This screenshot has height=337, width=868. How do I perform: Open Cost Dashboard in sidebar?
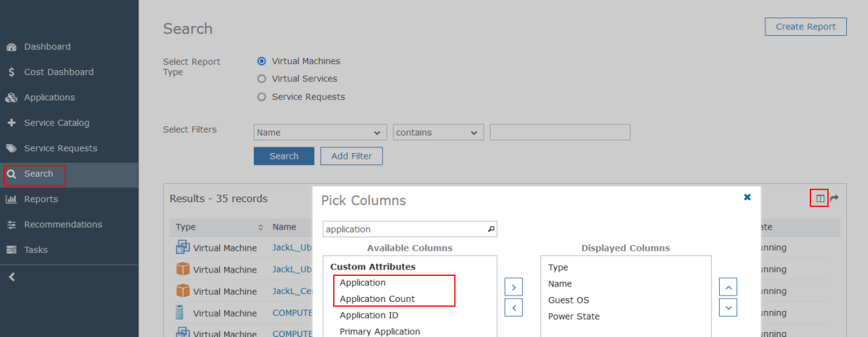pos(58,72)
